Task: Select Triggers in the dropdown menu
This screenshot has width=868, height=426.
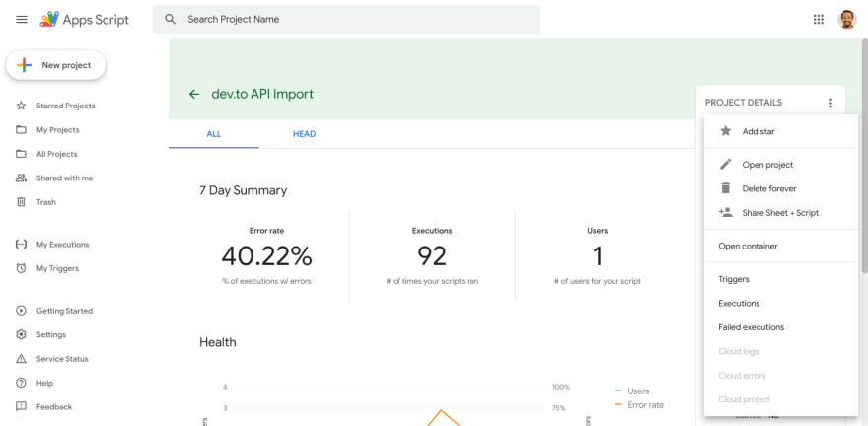Action: [x=734, y=279]
